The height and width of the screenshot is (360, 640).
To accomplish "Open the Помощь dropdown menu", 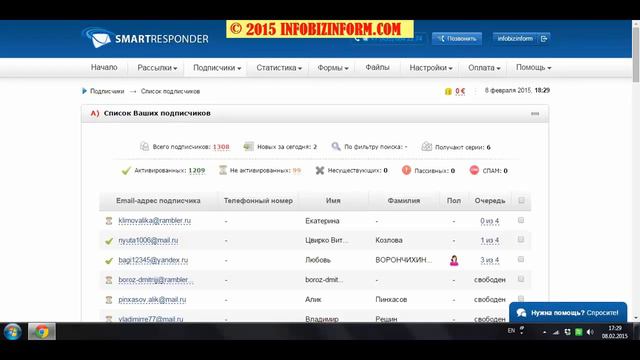I will (533, 67).
